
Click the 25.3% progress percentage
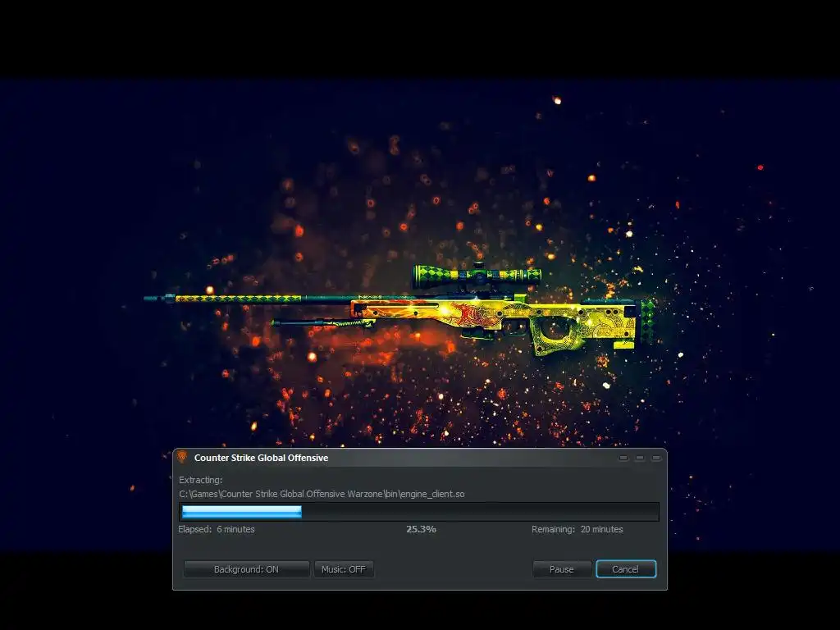pyautogui.click(x=421, y=529)
